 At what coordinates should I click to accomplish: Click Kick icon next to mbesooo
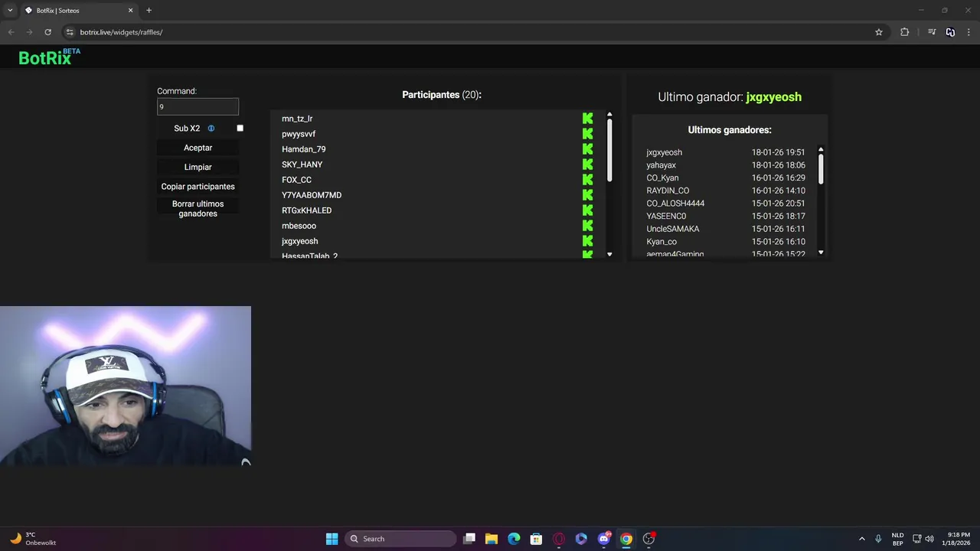point(587,226)
